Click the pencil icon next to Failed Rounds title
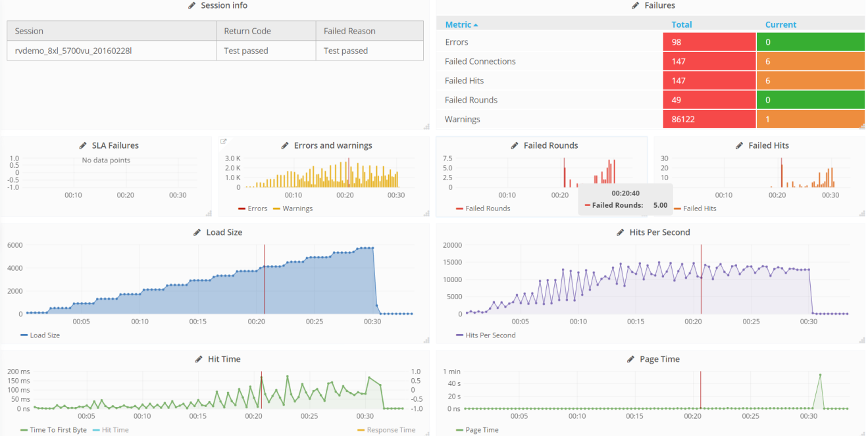This screenshot has height=436, width=868. [x=515, y=145]
